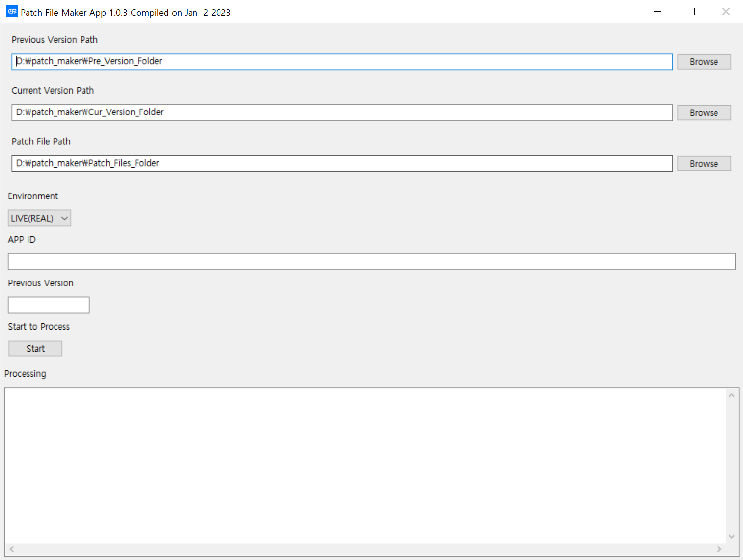
Task: Click into the Current Version Path field
Action: click(342, 112)
